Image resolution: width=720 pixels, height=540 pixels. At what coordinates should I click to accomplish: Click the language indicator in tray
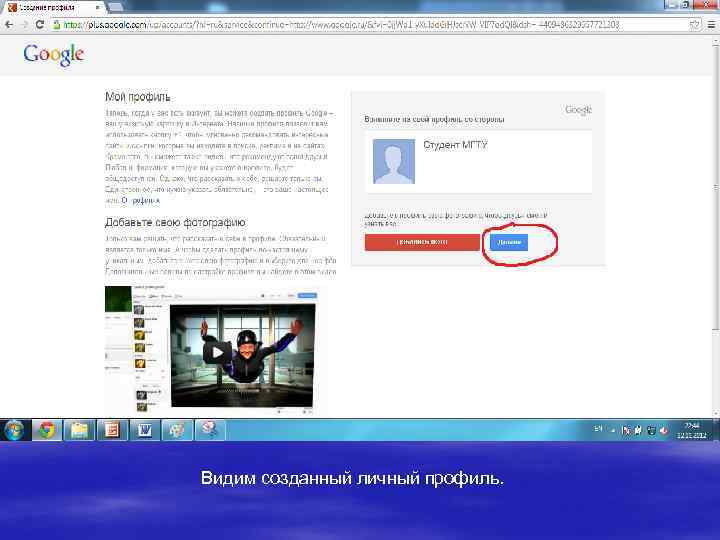pyautogui.click(x=598, y=429)
